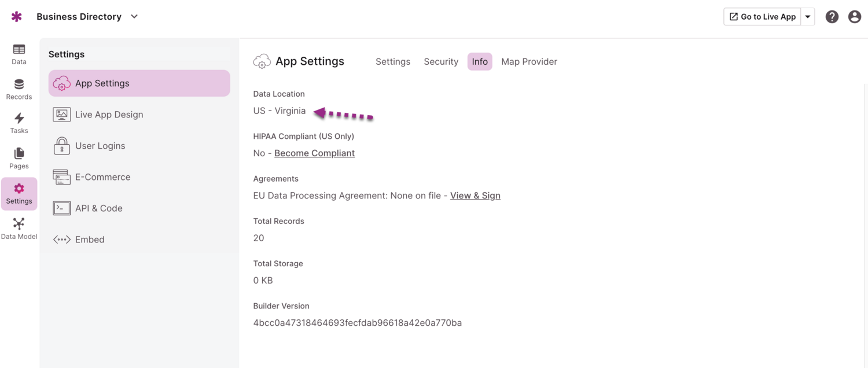
Task: Switch to the Security tab
Action: [441, 61]
